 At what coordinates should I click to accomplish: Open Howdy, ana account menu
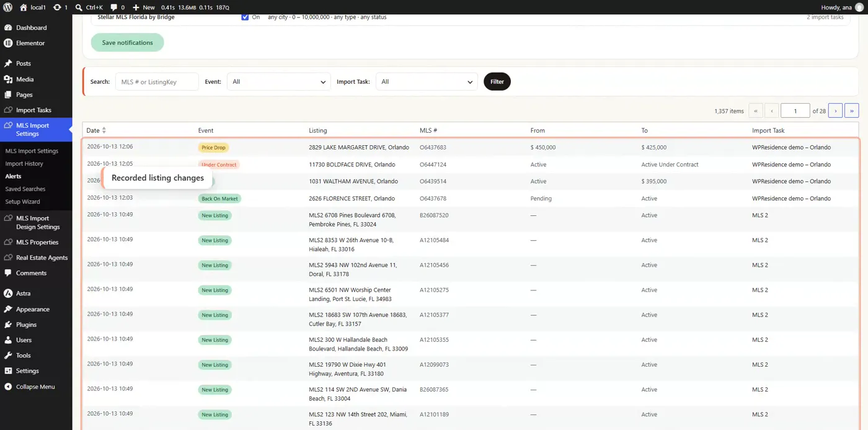pos(841,7)
